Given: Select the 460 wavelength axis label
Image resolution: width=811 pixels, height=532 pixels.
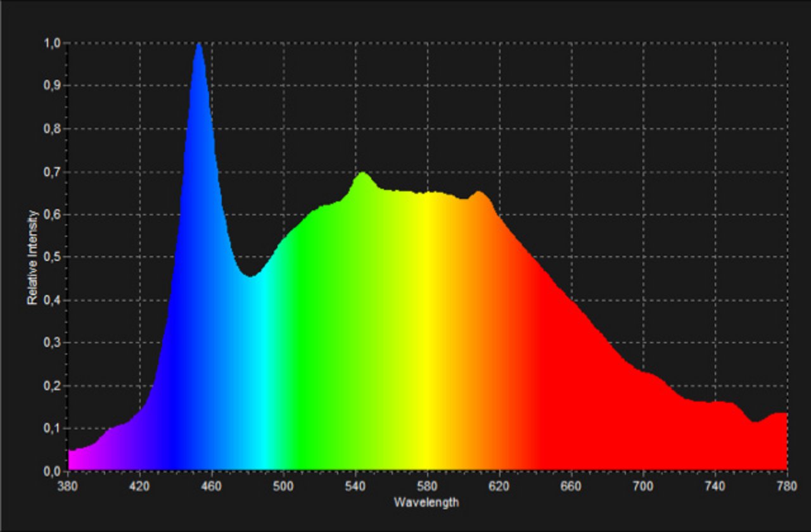Looking at the screenshot, I should point(212,486).
